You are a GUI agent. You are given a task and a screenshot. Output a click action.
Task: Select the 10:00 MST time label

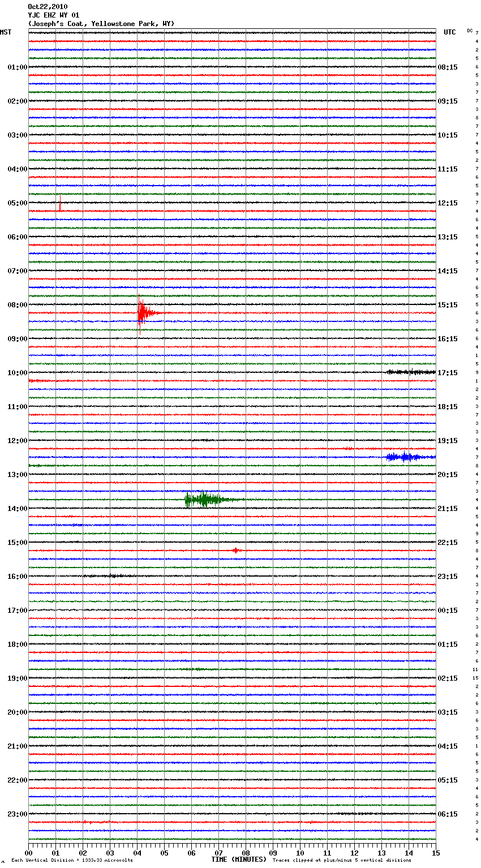tap(17, 373)
